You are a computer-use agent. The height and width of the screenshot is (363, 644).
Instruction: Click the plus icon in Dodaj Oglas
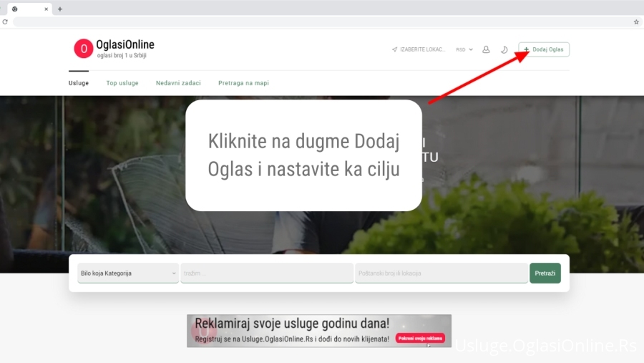pos(527,49)
